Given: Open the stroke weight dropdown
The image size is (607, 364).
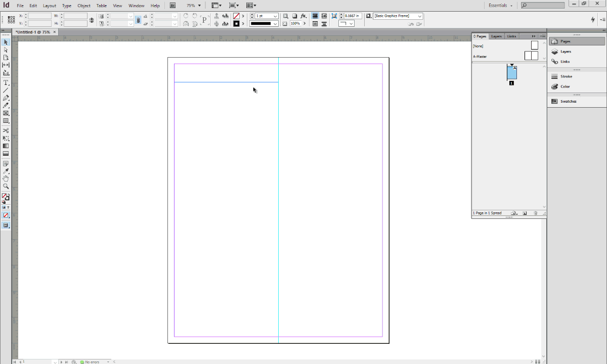Looking at the screenshot, I should [x=275, y=16].
